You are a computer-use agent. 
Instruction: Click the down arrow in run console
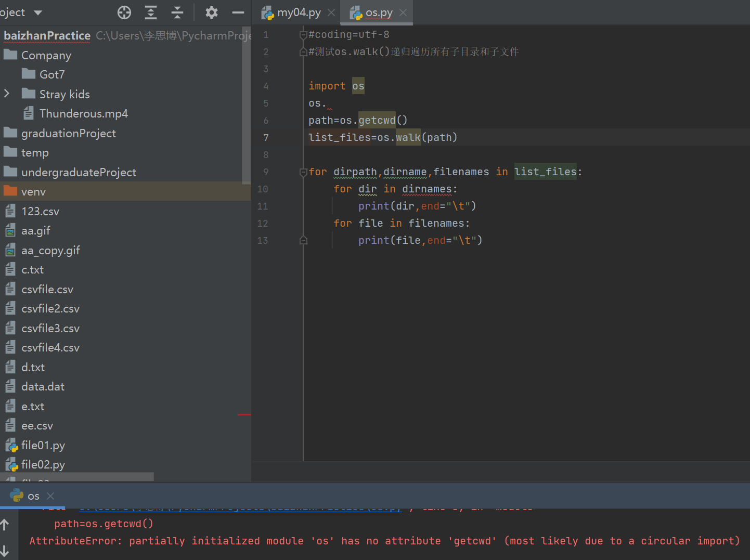point(5,551)
